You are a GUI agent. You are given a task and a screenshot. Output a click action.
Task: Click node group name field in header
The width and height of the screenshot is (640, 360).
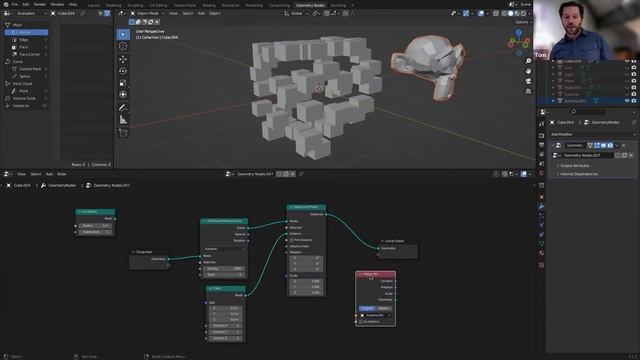tap(254, 174)
